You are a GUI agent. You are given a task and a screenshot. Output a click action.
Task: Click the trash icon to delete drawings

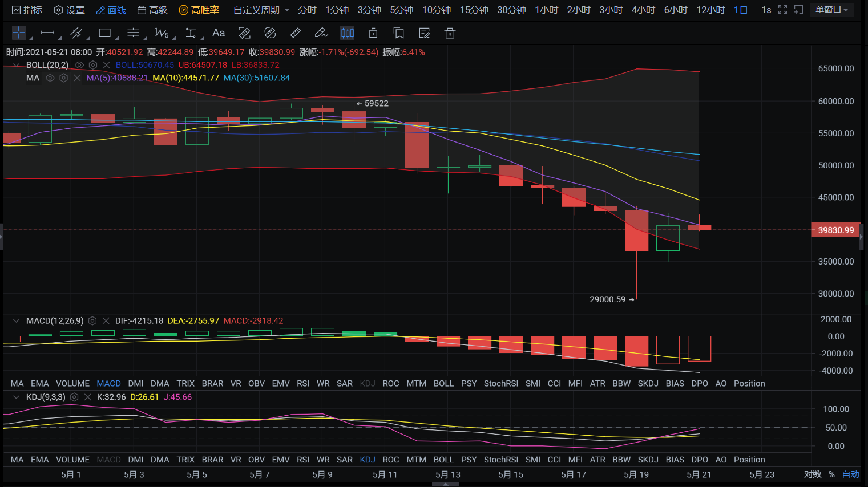click(450, 33)
